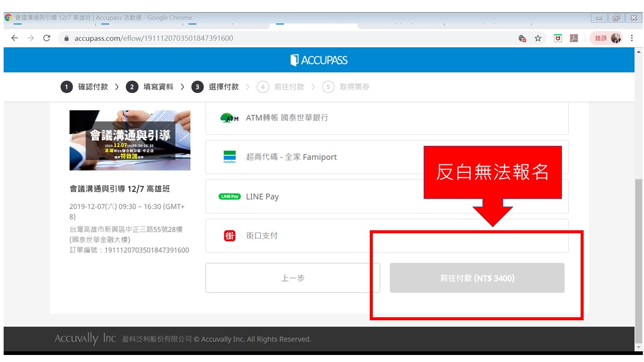Click the ACCUPASS logo in header
The height and width of the screenshot is (362, 644).
click(x=319, y=60)
